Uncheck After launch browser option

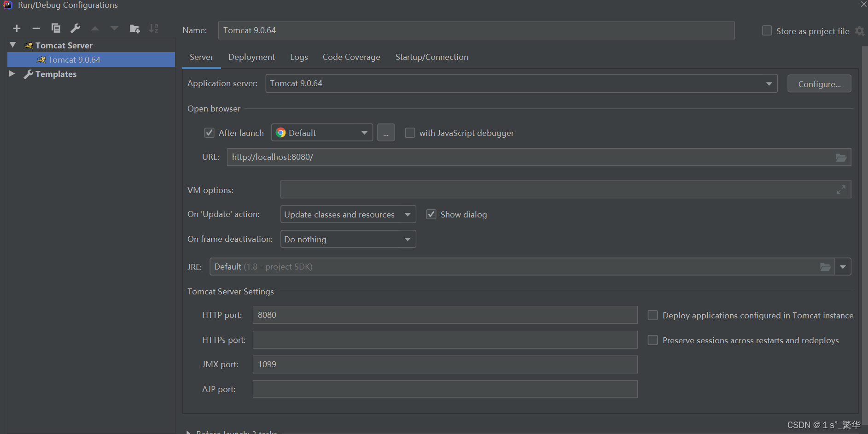(x=209, y=133)
